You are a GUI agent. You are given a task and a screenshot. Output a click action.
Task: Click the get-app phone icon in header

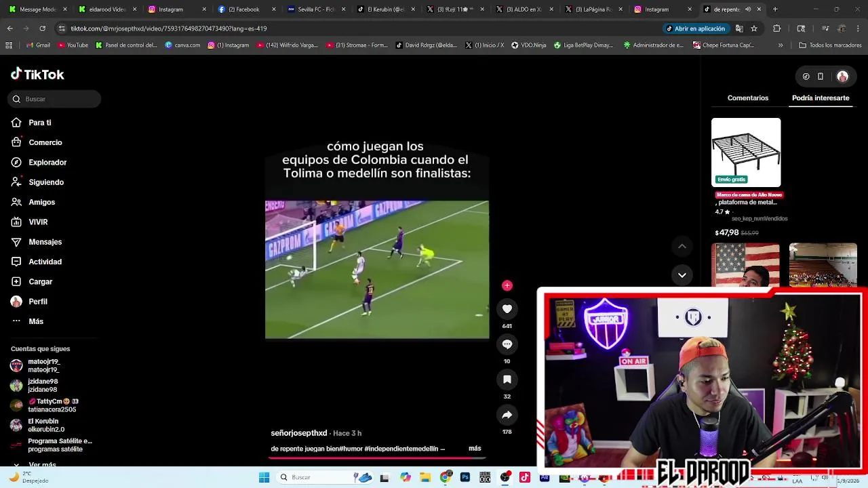pyautogui.click(x=821, y=77)
